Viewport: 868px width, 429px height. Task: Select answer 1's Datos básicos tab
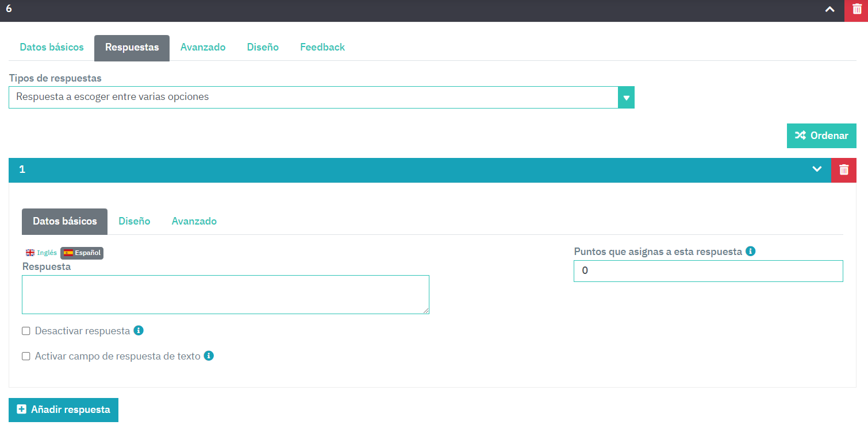[65, 222]
